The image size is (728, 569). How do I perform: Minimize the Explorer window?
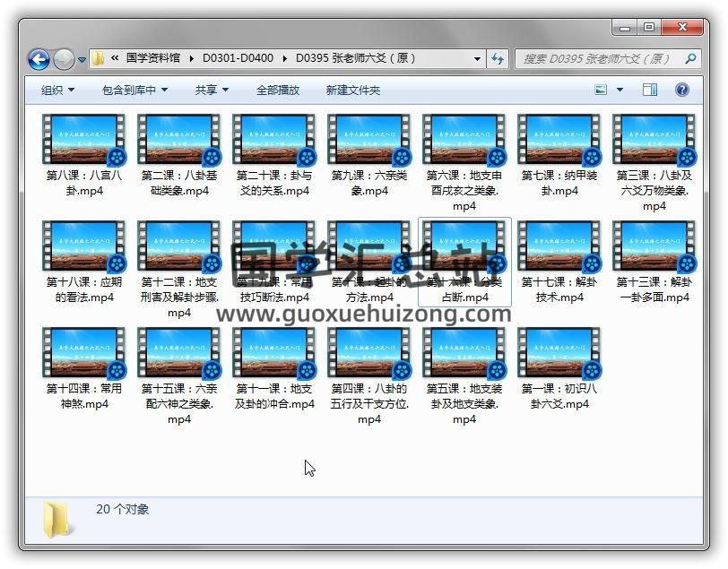[x=625, y=28]
